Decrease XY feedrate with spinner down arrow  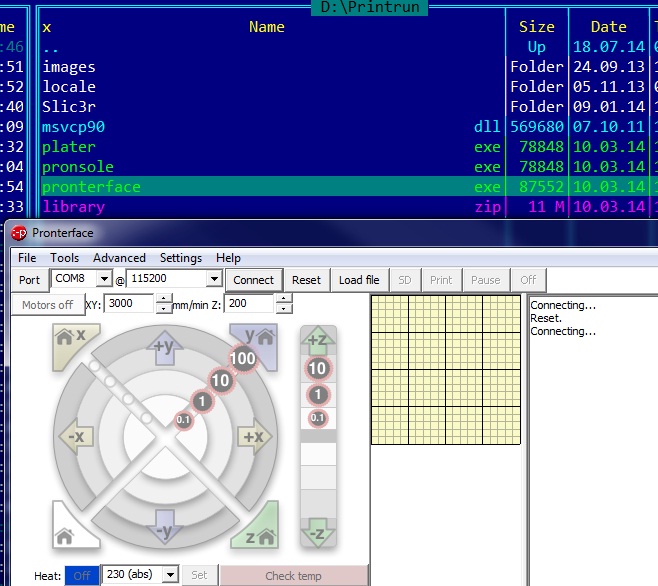(164, 309)
